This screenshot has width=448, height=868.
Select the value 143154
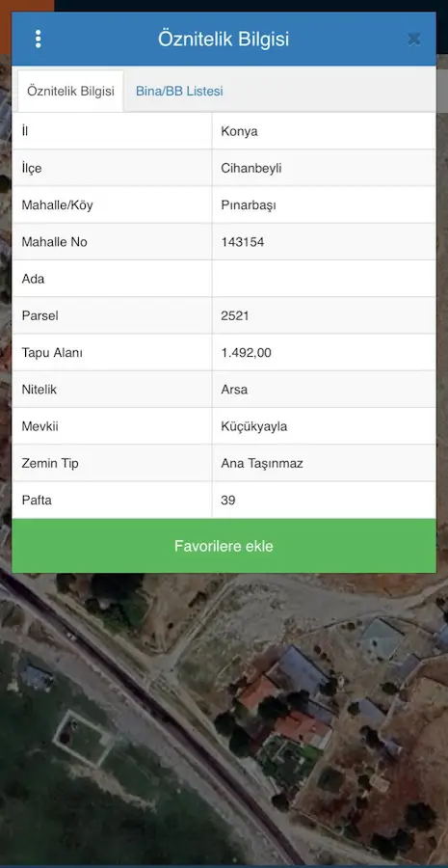pos(243,242)
